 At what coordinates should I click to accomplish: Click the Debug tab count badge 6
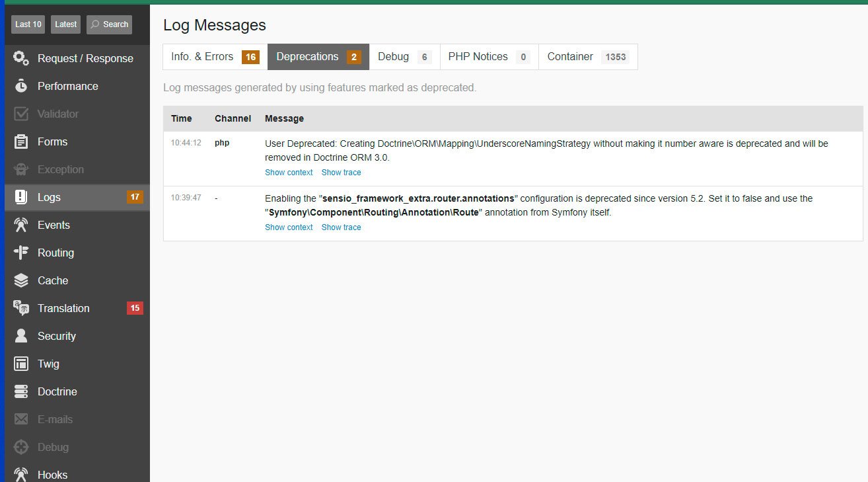click(425, 58)
